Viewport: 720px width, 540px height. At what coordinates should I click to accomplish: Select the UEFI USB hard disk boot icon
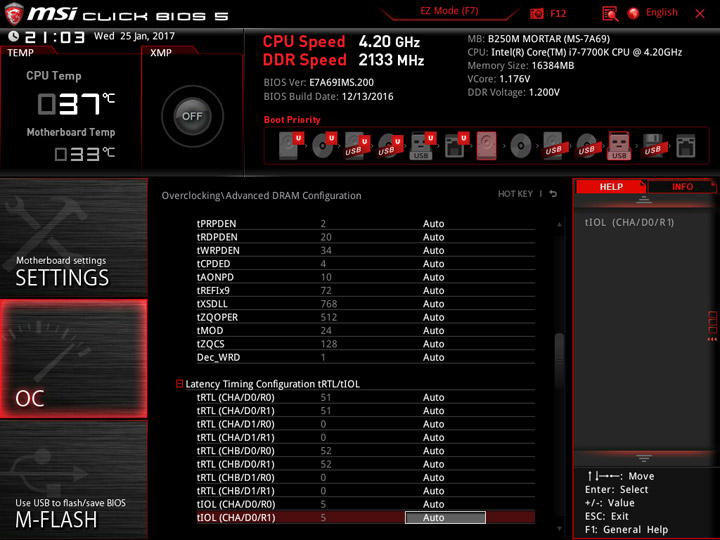pyautogui.click(x=357, y=146)
